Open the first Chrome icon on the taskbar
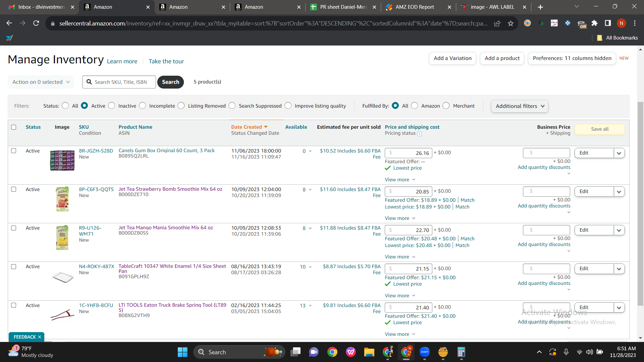 pyautogui.click(x=332, y=352)
